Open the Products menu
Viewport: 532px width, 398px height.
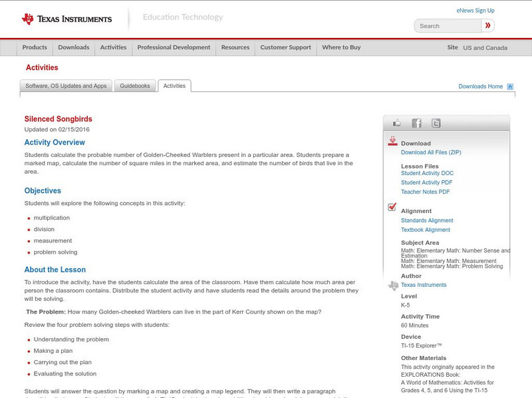pyautogui.click(x=35, y=47)
